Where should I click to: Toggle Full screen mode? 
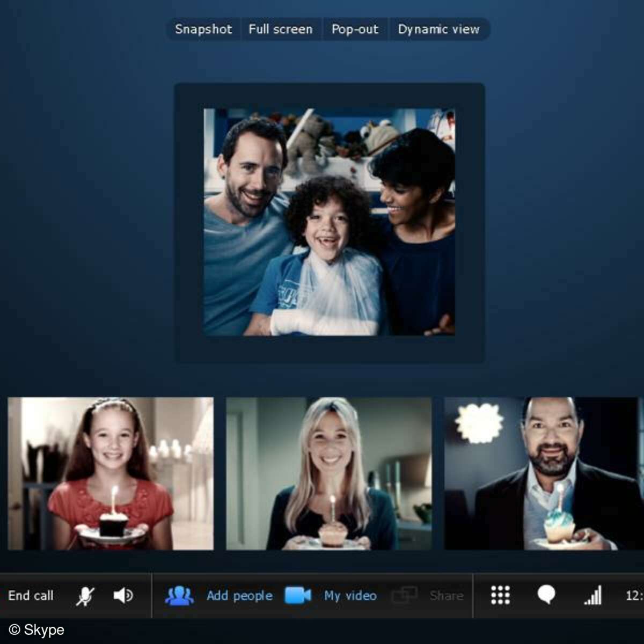(x=280, y=30)
